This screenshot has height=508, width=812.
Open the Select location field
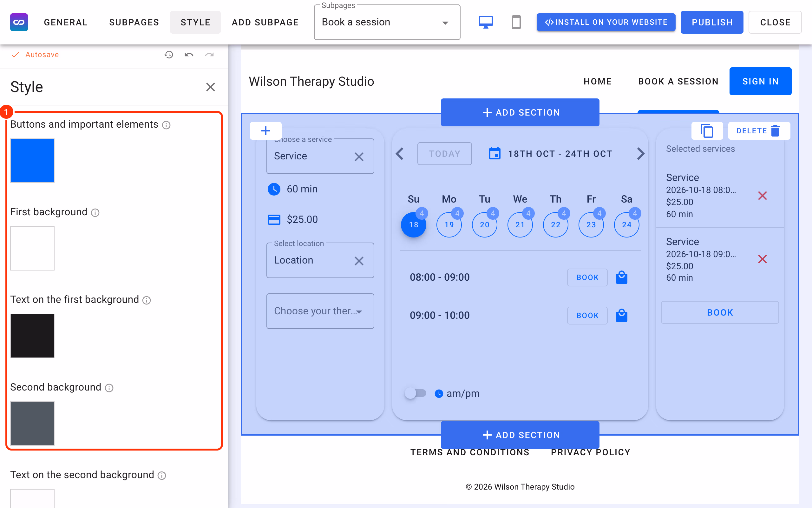coord(320,260)
